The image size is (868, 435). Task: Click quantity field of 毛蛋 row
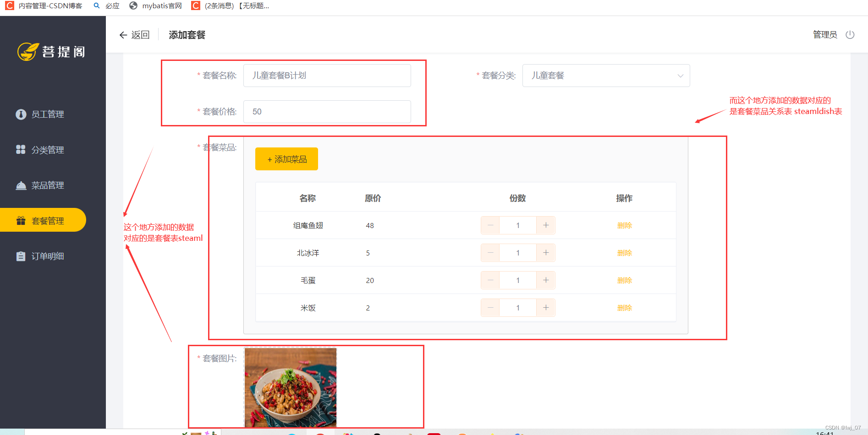(518, 280)
